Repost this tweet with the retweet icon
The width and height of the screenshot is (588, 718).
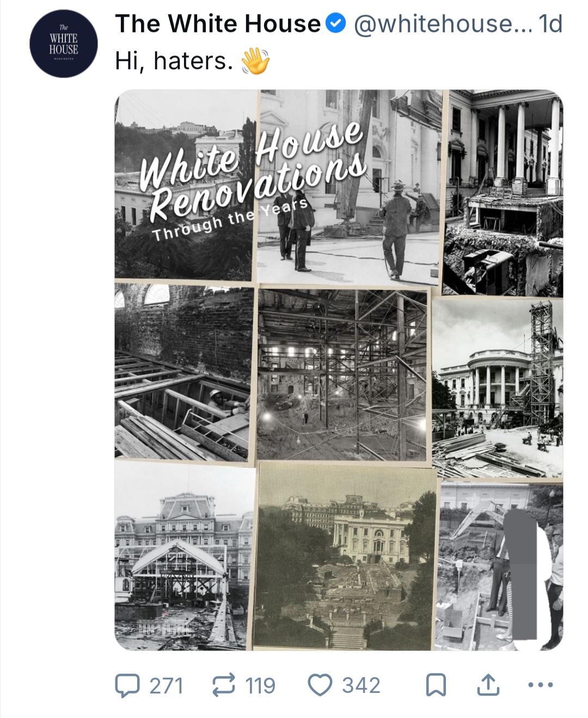[224, 685]
